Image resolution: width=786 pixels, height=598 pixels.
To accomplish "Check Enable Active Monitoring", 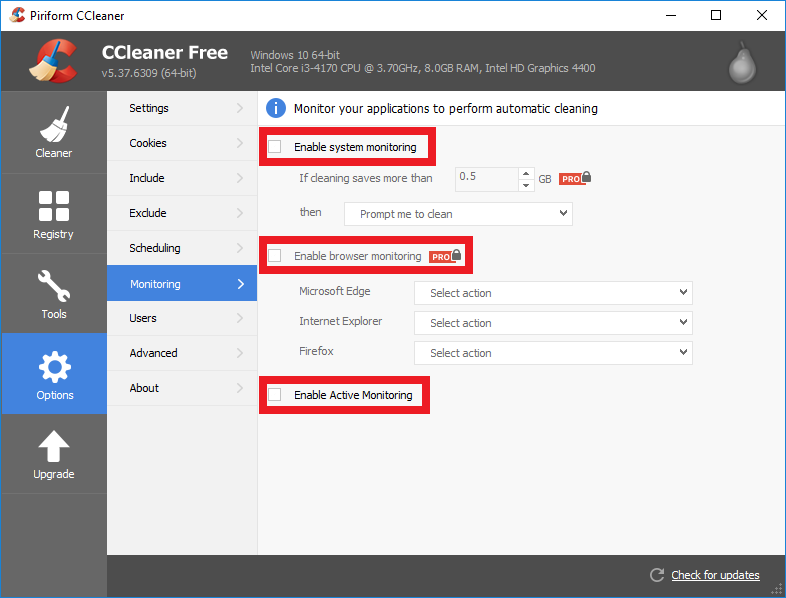I will pyautogui.click(x=275, y=395).
